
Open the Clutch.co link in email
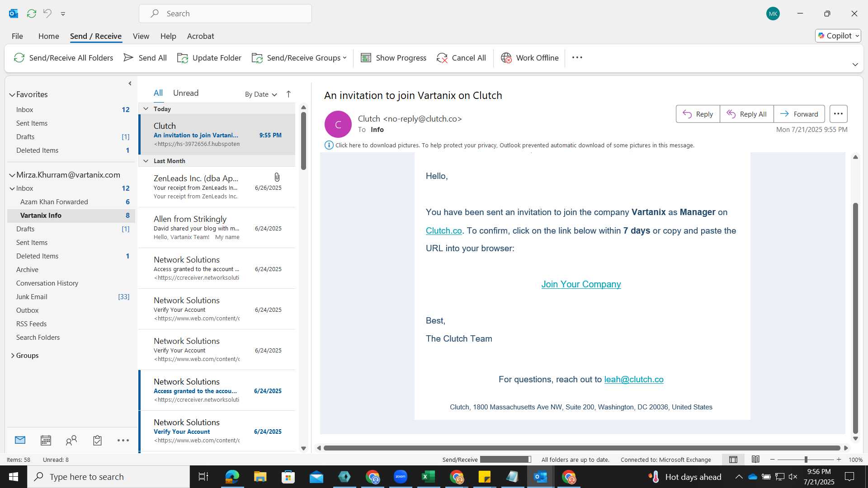[443, 230]
